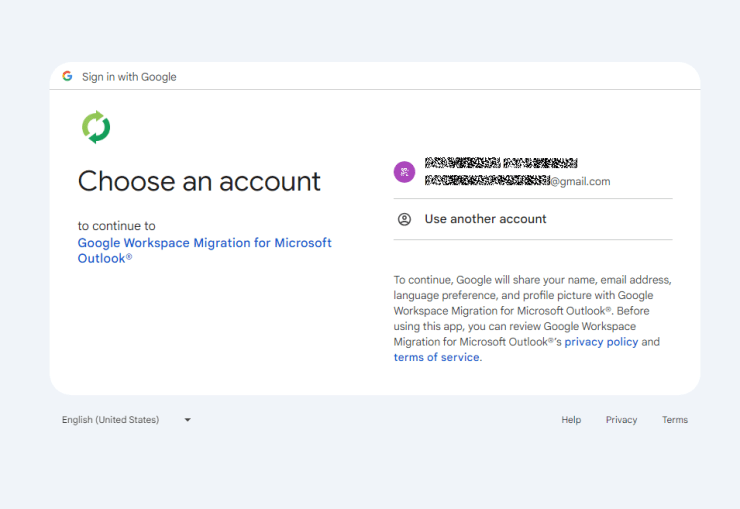
Task: Click the Google G logo
Action: (67, 76)
